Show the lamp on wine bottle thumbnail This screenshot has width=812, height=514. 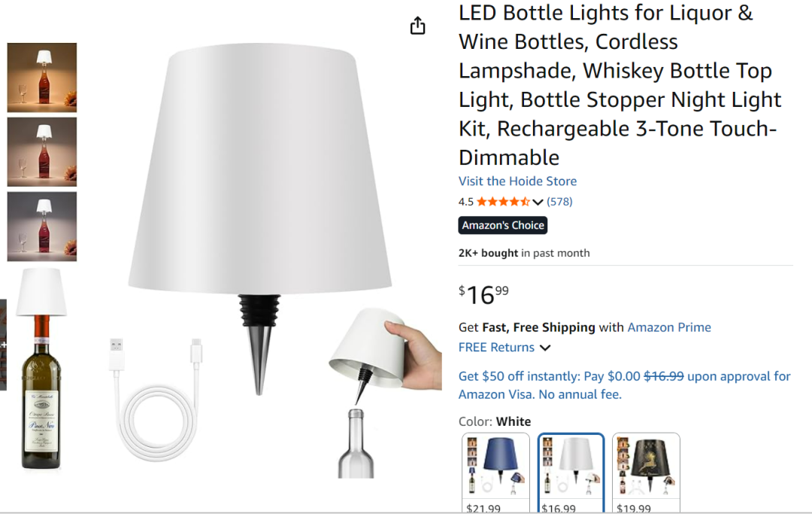point(41,367)
